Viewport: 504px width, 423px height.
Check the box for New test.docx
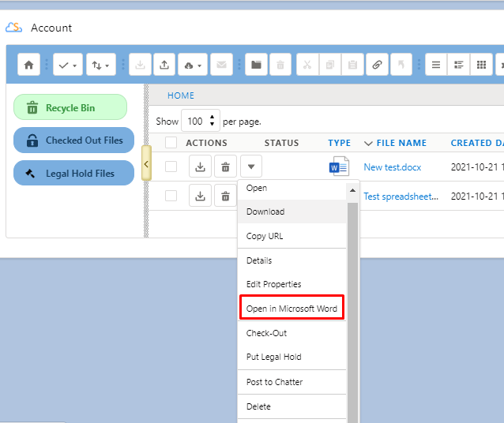click(171, 167)
